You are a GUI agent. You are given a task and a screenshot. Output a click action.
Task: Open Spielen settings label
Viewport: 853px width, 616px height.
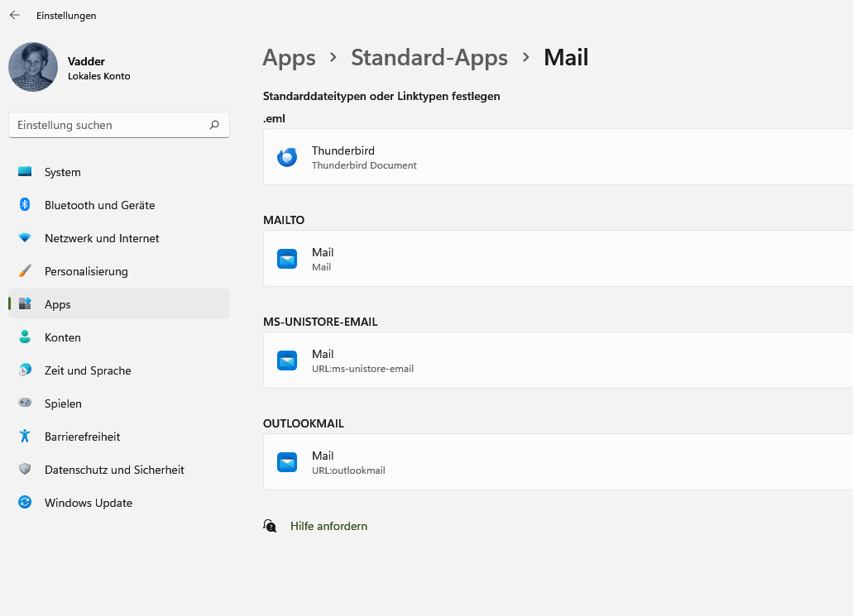pos(63,404)
